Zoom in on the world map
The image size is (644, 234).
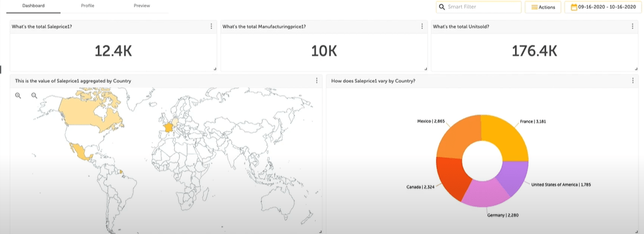point(18,96)
